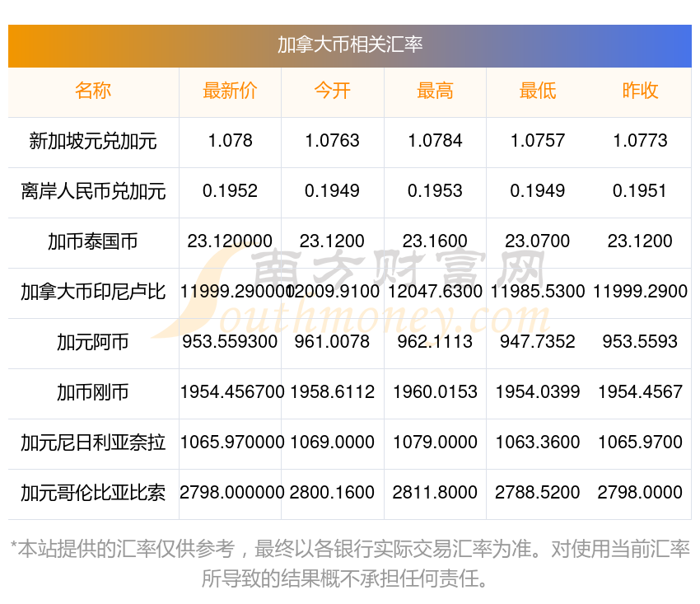Image resolution: width=700 pixels, height=604 pixels.
Task: Click the 加拿大币相关汇率 title banner
Action: (349, 45)
